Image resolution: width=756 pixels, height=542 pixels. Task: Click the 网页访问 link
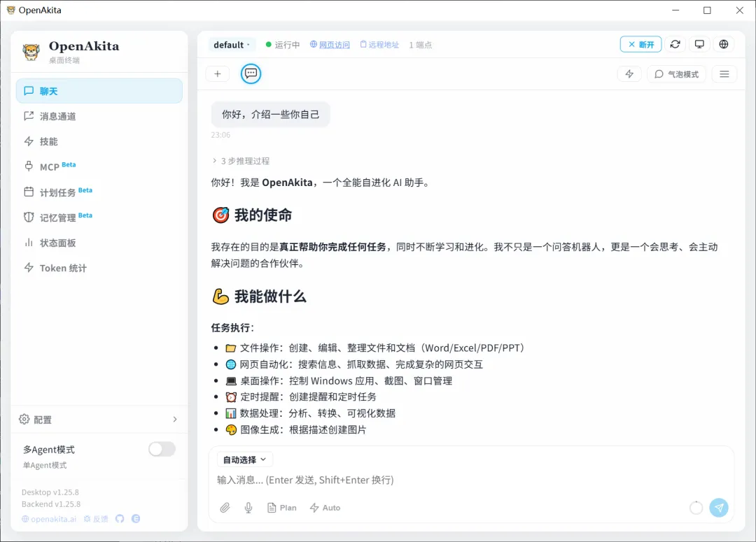330,45
